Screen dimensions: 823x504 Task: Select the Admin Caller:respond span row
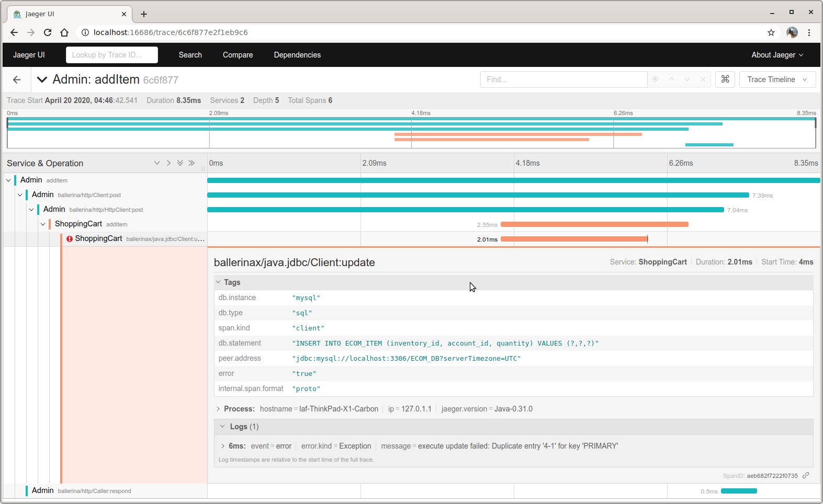click(x=81, y=490)
